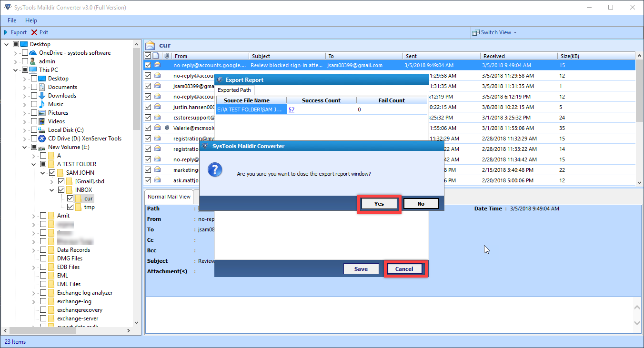Expand the Amit folder node

[34, 216]
